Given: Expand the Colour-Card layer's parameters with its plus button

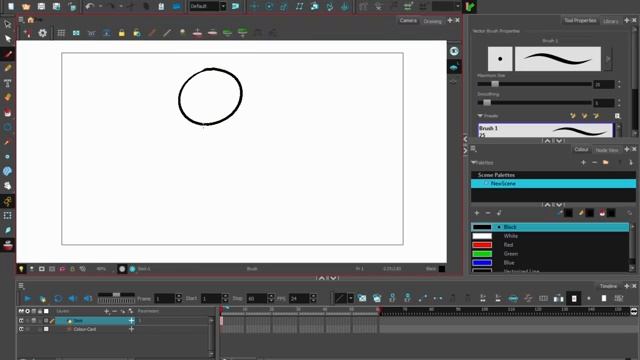Looking at the screenshot, I should (131, 329).
